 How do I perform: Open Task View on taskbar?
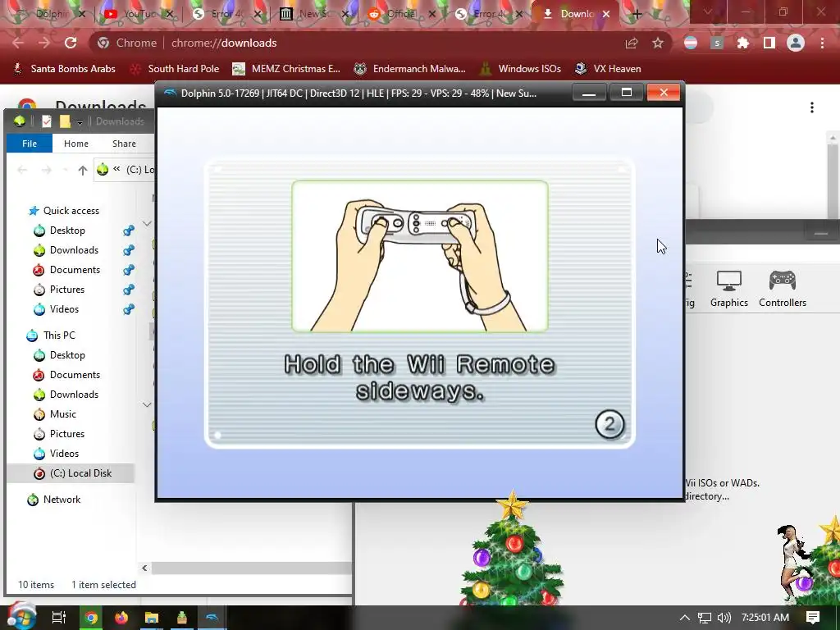coord(58,618)
